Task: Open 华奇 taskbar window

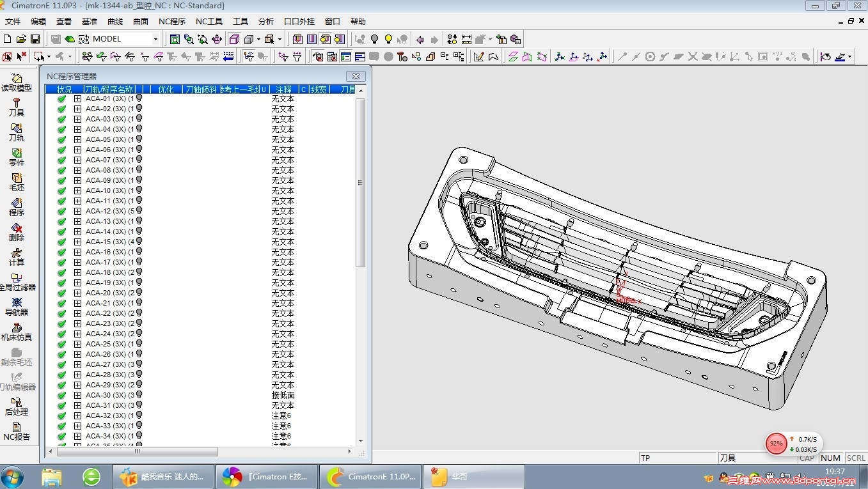Action: click(473, 477)
